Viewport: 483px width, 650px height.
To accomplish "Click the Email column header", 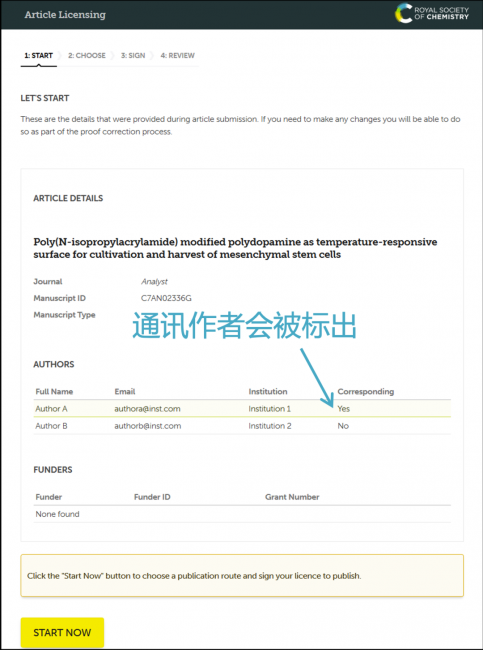I will point(125,391).
